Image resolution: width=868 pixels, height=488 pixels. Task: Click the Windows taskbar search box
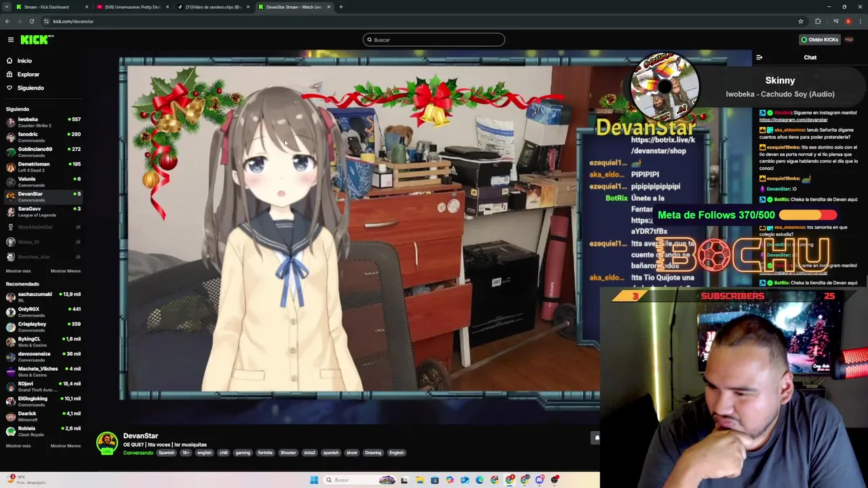[359, 480]
